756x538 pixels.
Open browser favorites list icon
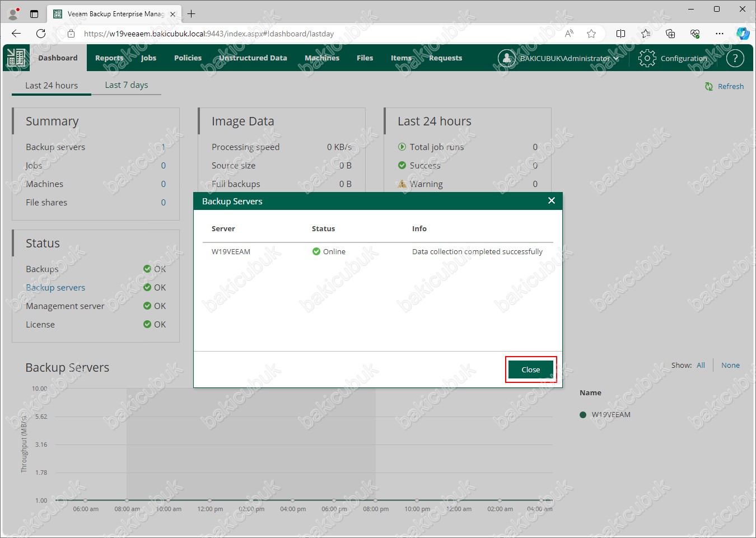pyautogui.click(x=646, y=34)
